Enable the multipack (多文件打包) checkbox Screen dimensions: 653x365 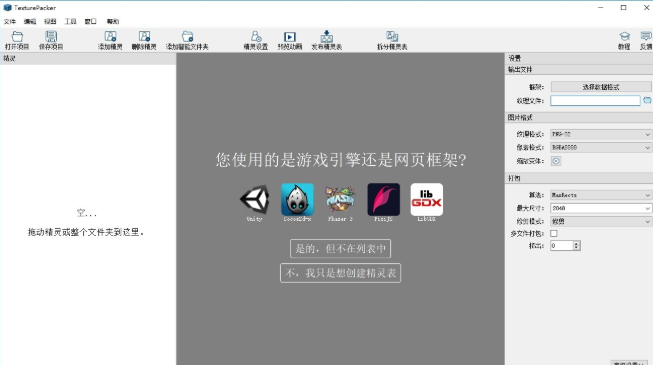[554, 233]
